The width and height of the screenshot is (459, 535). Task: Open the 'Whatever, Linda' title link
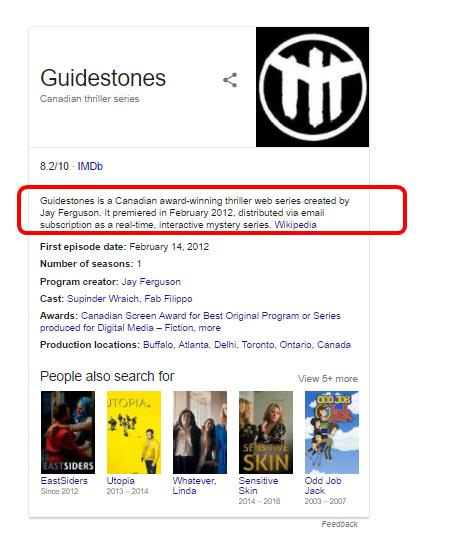click(x=194, y=486)
